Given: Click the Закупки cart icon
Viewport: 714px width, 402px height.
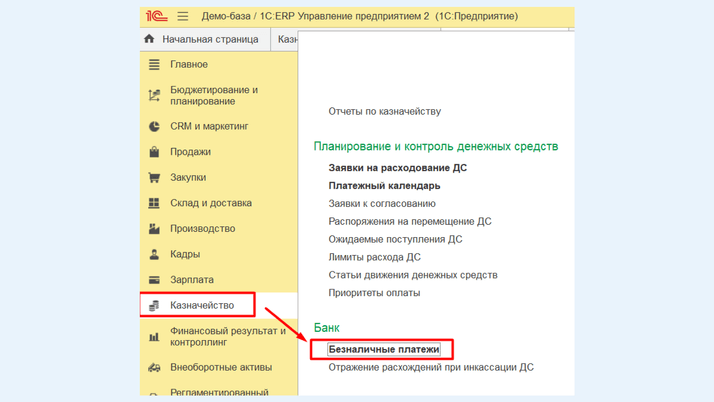Looking at the screenshot, I should click(154, 178).
